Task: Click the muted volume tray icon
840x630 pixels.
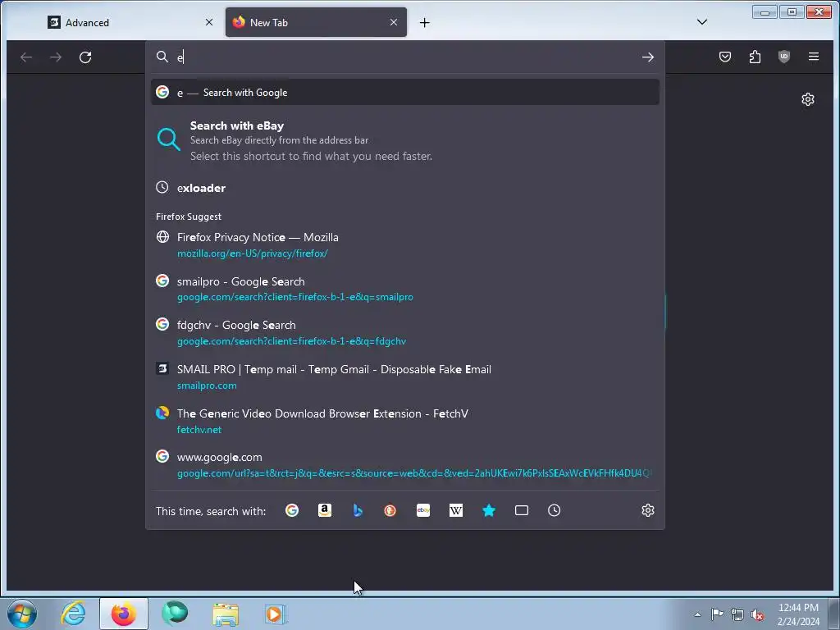Action: [757, 614]
